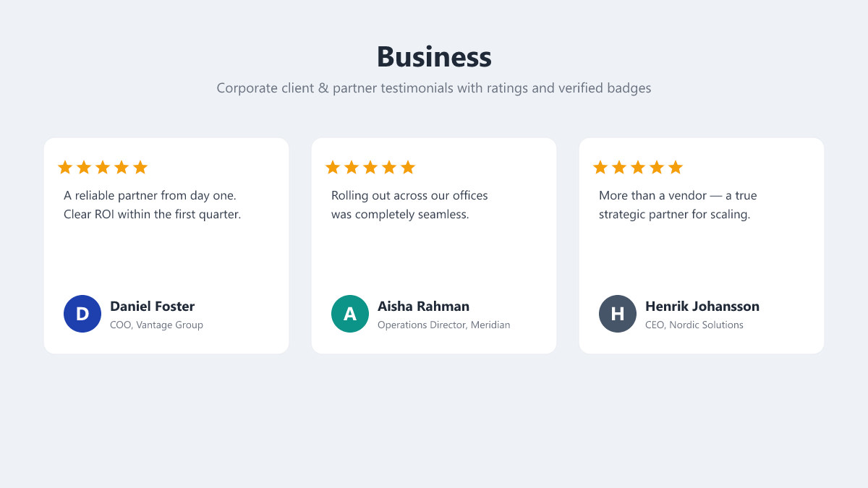This screenshot has height=488, width=868.
Task: Click Henrik Johansson's gray H avatar
Action: pyautogui.click(x=618, y=314)
